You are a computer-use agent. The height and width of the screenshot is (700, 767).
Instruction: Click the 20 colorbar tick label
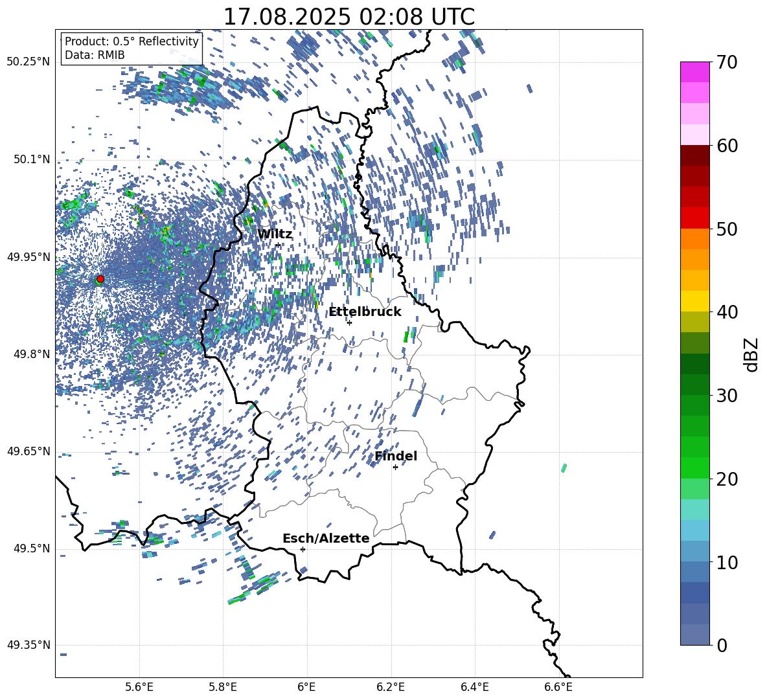tap(727, 479)
